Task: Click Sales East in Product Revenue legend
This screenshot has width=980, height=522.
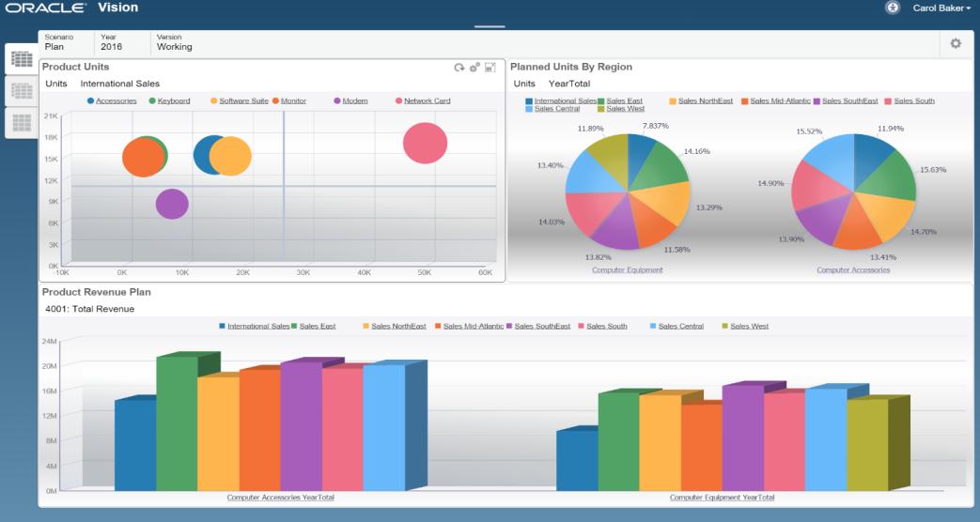Action: point(318,326)
